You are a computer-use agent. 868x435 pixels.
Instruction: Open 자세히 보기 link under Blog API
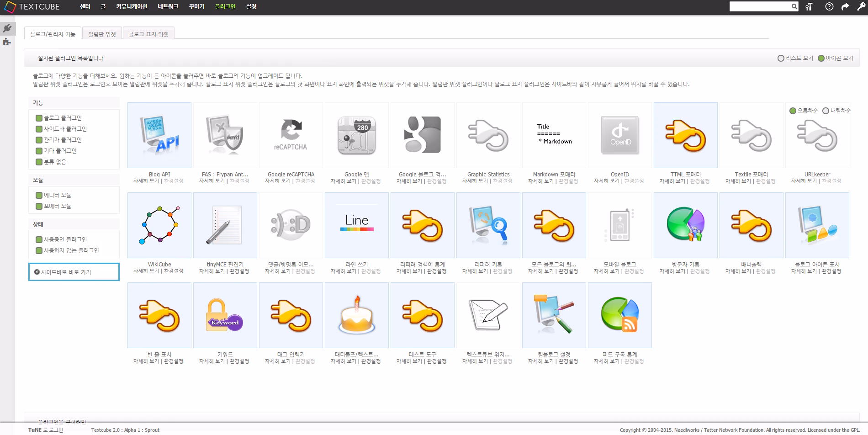[x=146, y=181]
